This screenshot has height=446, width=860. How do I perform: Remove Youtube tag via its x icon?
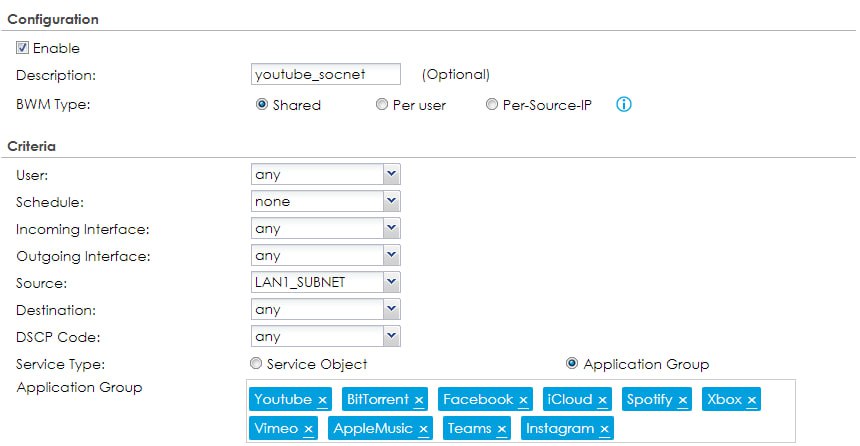[322, 400]
